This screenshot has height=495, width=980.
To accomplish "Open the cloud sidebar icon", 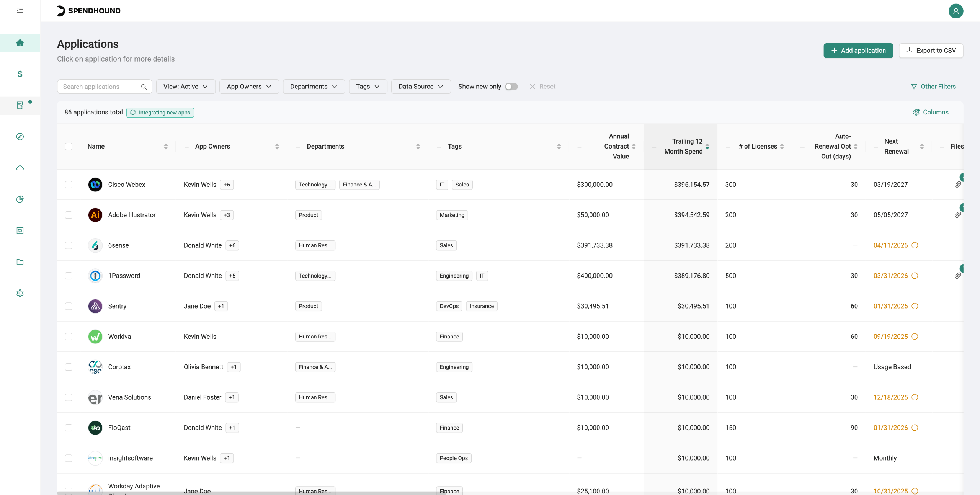I will [x=20, y=168].
